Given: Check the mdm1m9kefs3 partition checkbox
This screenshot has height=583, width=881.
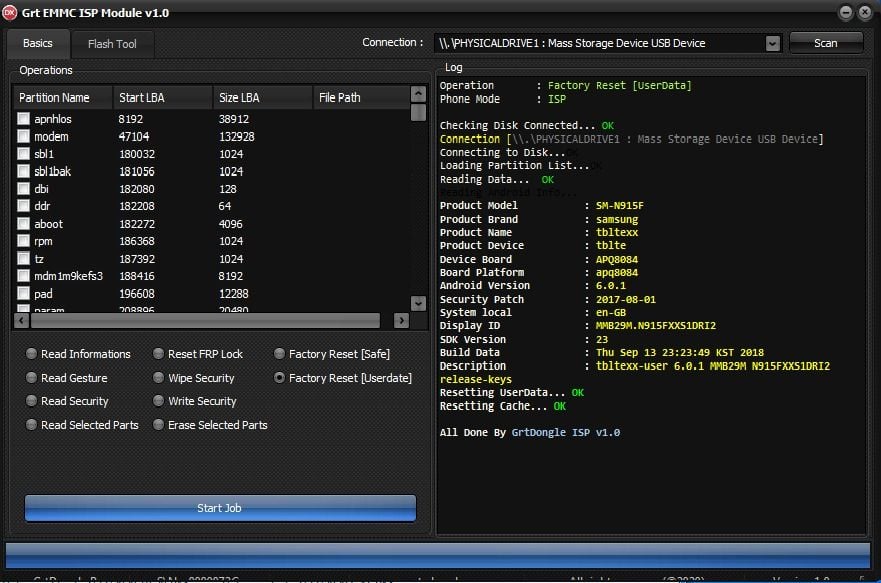Looking at the screenshot, I should (x=24, y=276).
